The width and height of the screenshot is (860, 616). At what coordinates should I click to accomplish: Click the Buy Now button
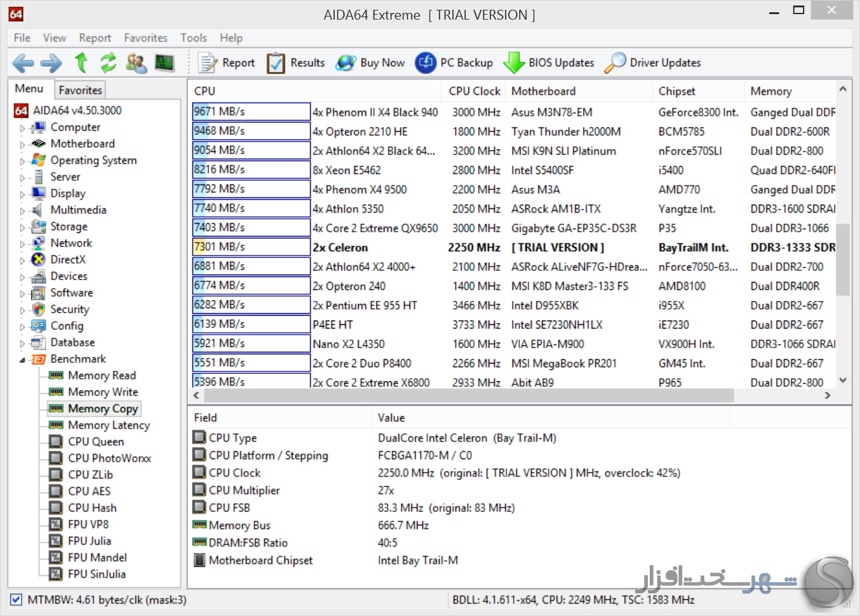pos(370,63)
